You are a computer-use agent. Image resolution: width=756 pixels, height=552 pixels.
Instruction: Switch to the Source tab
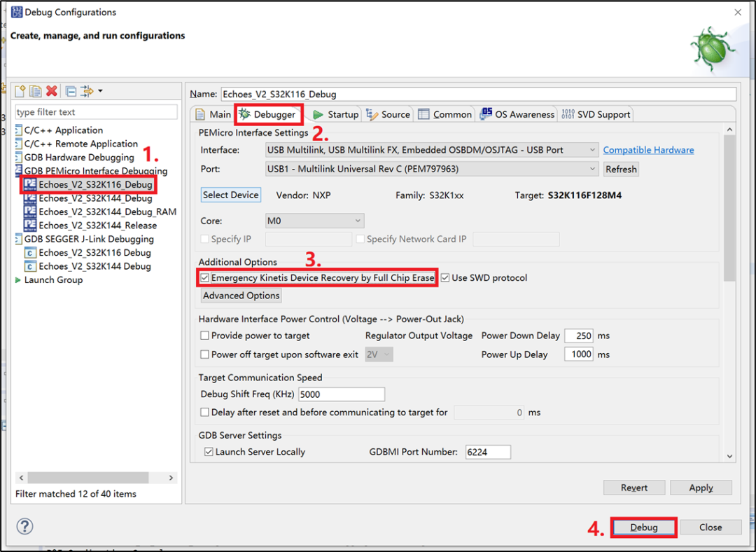coord(388,114)
